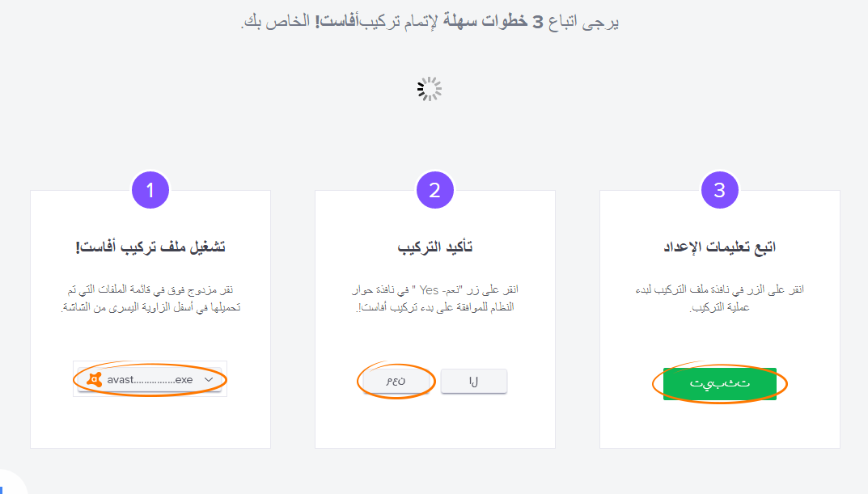Click the blue-edged widget in bottom-left corner
This screenshot has height=494, width=868.
11,483
